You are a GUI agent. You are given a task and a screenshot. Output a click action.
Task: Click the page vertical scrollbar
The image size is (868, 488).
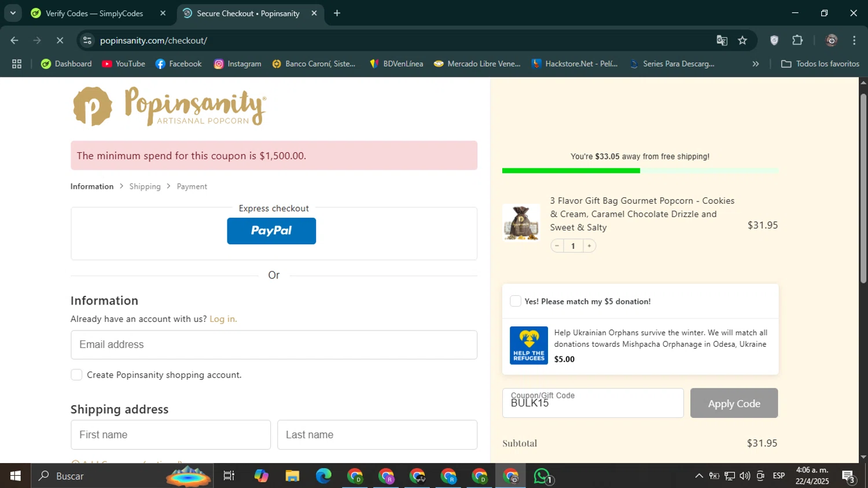(x=863, y=188)
